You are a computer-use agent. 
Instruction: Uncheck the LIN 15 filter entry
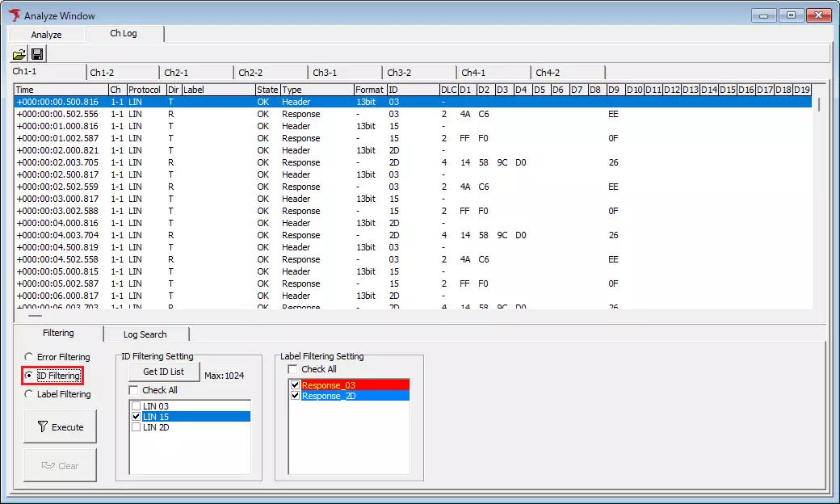coord(136,415)
